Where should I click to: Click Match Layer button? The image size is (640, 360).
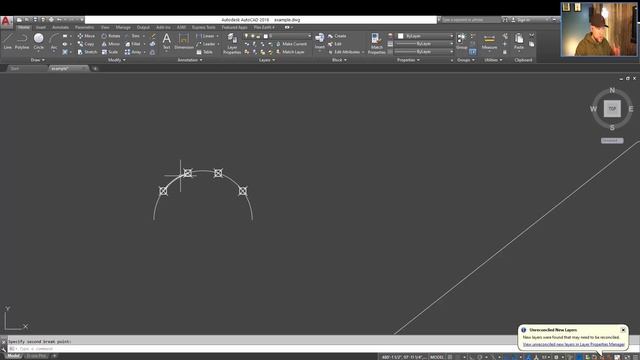290,52
